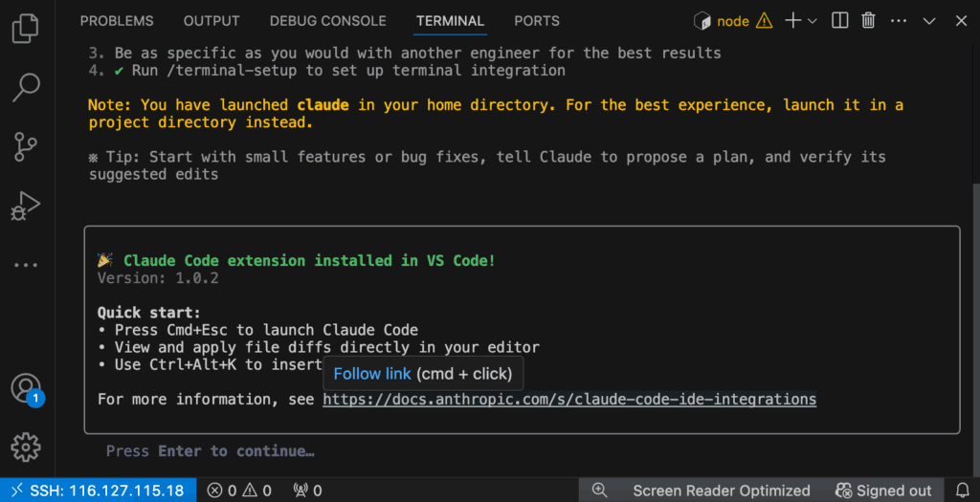980x502 pixels.
Task: Click the 'Quick start:' heading
Action: 148,312
